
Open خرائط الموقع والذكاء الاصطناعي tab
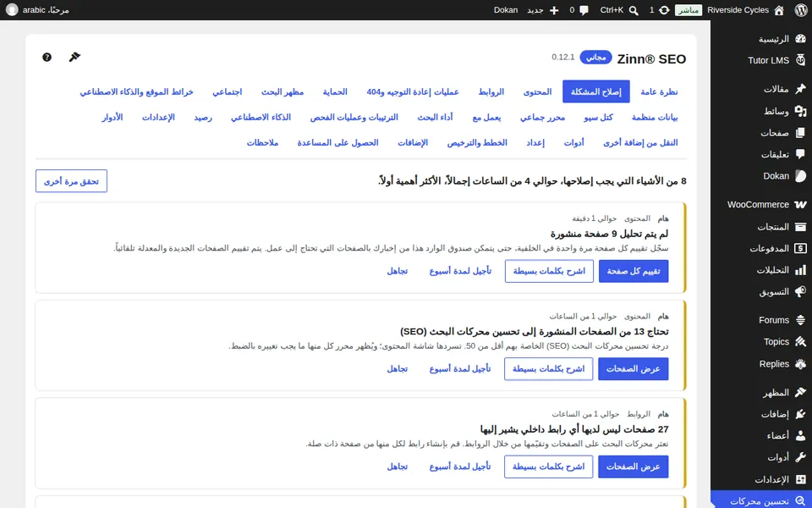click(137, 91)
